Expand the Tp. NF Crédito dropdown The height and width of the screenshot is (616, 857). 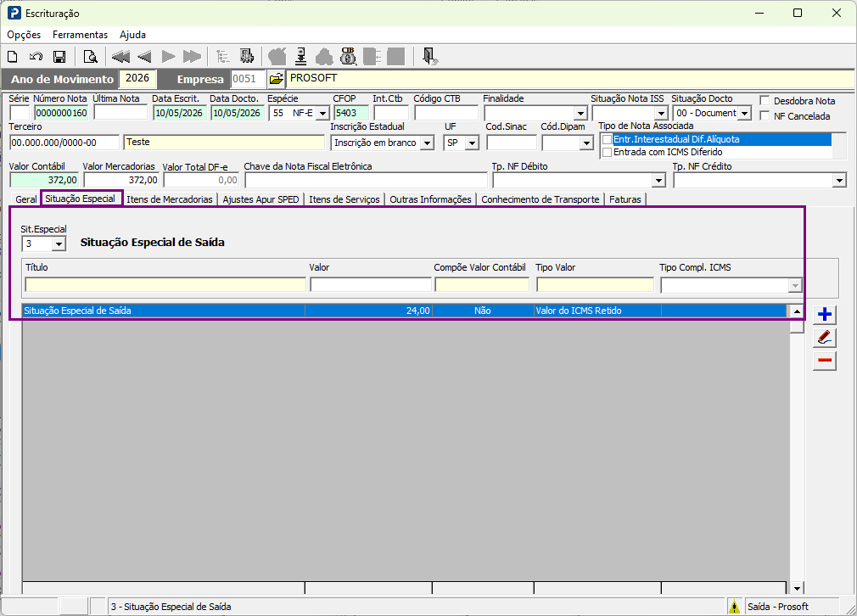coord(839,181)
